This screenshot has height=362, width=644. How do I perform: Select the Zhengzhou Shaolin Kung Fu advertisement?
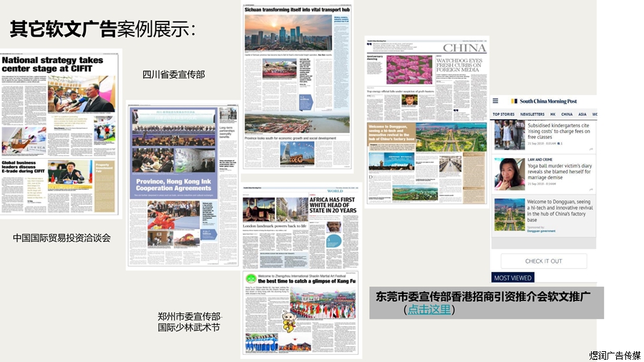pyautogui.click(x=301, y=313)
